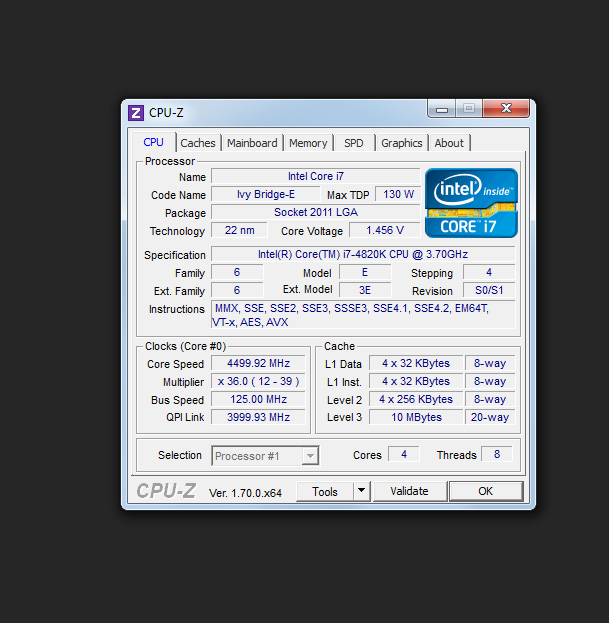Show the Graphics tab
The width and height of the screenshot is (609, 623).
(402, 143)
